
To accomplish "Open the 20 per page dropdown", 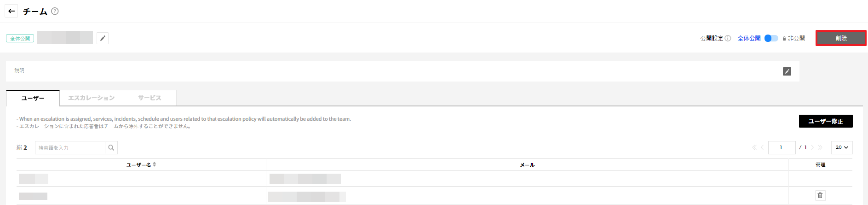I will pyautogui.click(x=842, y=147).
